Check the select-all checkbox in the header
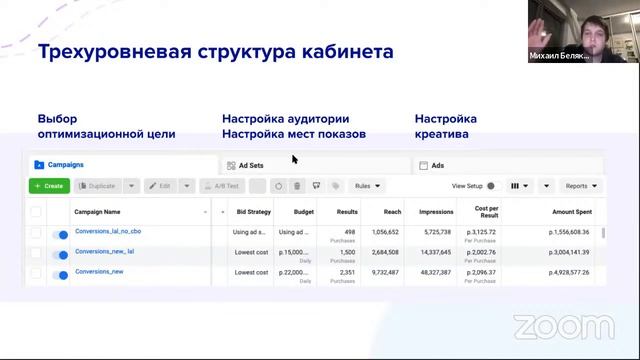 pos(36,212)
